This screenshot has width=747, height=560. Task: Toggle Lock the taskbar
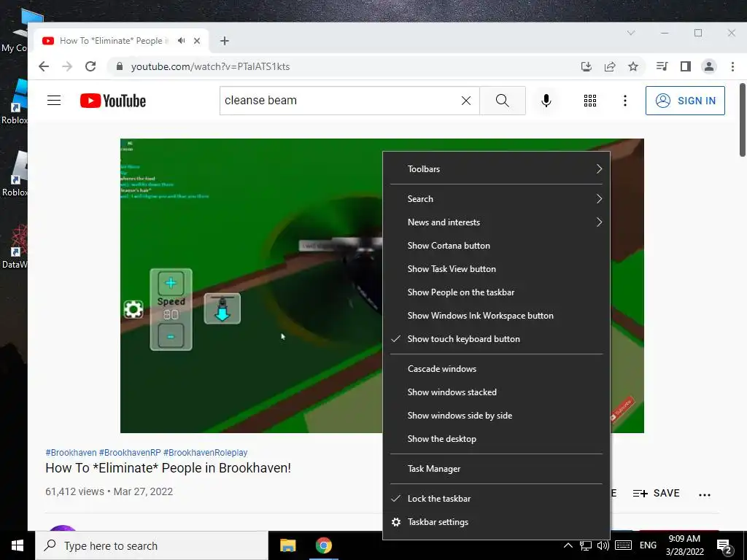pos(496,499)
